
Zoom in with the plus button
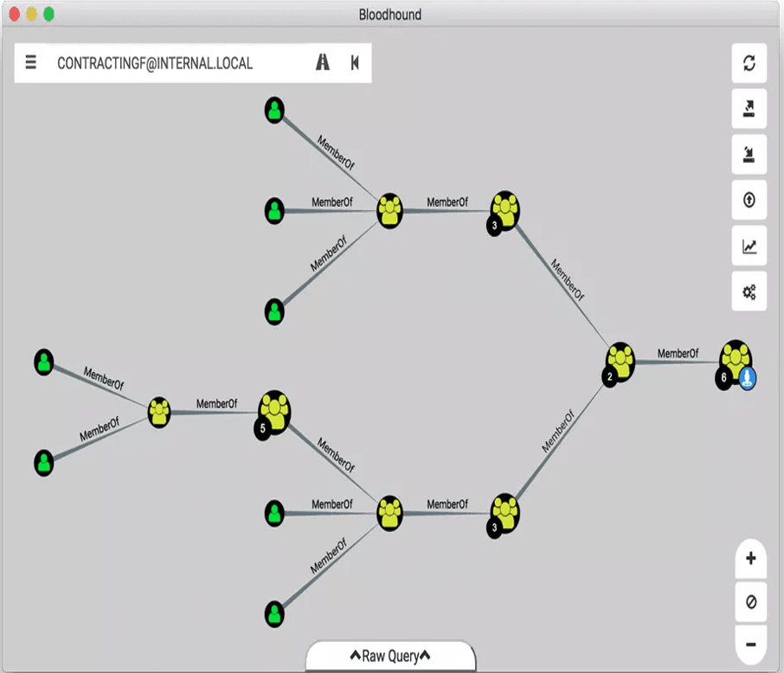[x=750, y=559]
